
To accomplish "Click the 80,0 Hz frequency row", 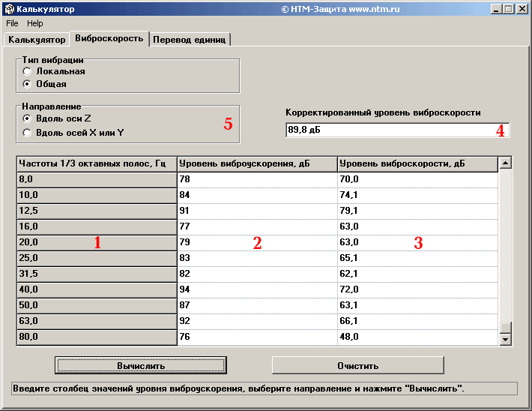I will (97, 337).
